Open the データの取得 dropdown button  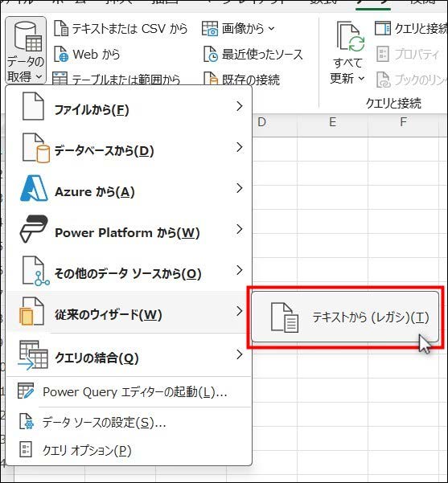[x=26, y=50]
